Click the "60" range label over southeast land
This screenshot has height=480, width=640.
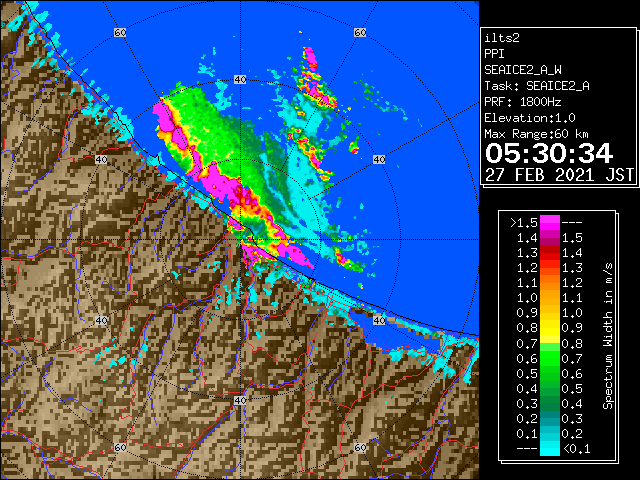click(360, 447)
